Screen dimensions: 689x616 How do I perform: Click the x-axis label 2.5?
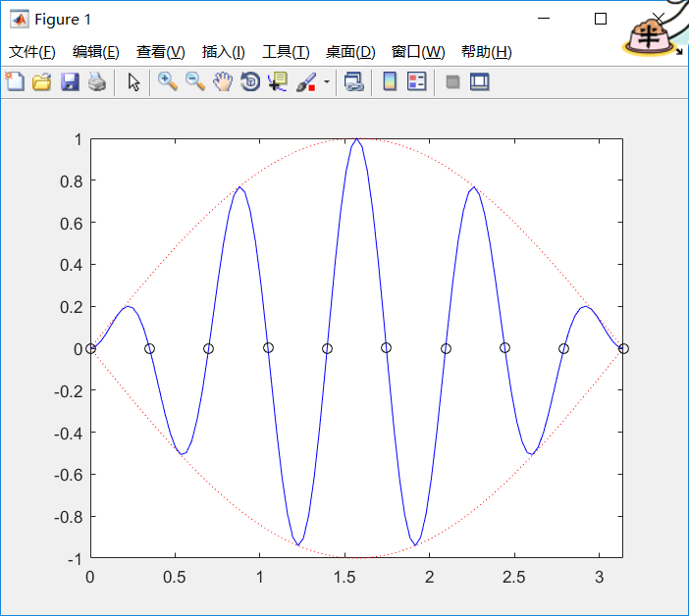pos(514,577)
